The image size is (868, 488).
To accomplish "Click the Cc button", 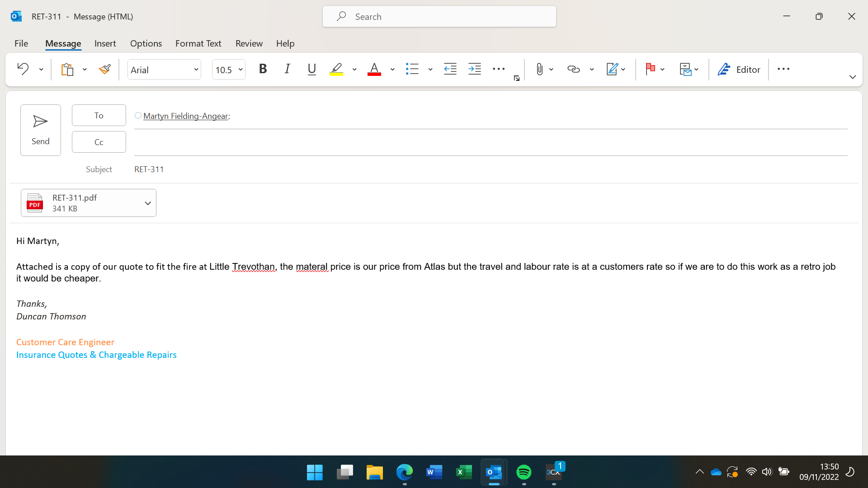I will pyautogui.click(x=99, y=142).
